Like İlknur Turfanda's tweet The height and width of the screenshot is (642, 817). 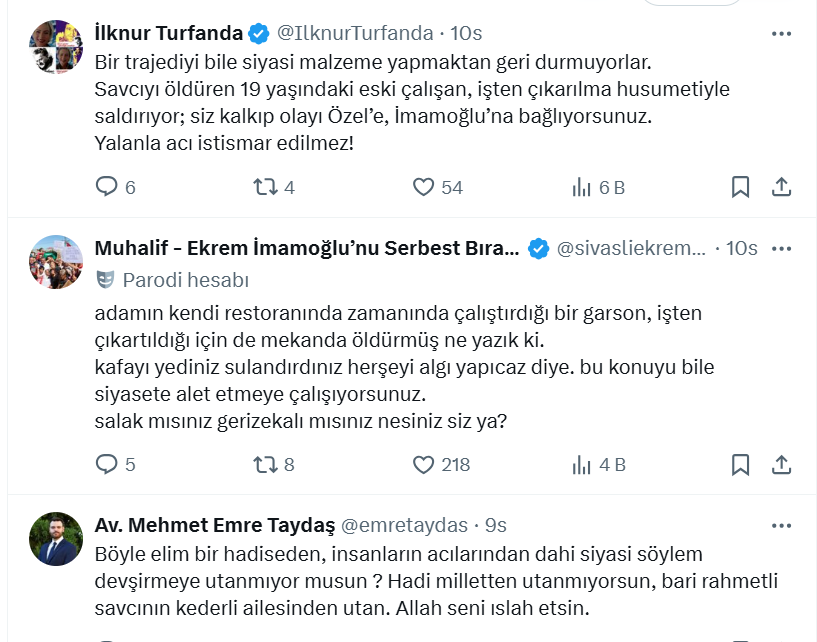point(424,187)
